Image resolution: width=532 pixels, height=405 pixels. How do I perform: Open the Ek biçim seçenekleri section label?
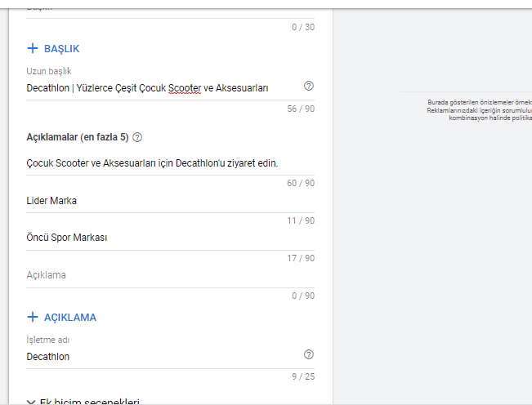(x=90, y=402)
